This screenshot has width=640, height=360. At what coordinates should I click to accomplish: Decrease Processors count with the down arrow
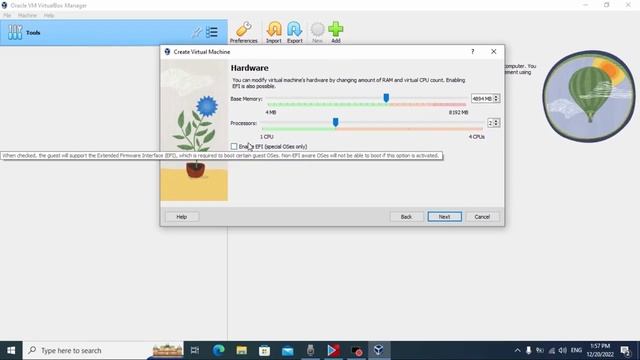click(x=496, y=125)
